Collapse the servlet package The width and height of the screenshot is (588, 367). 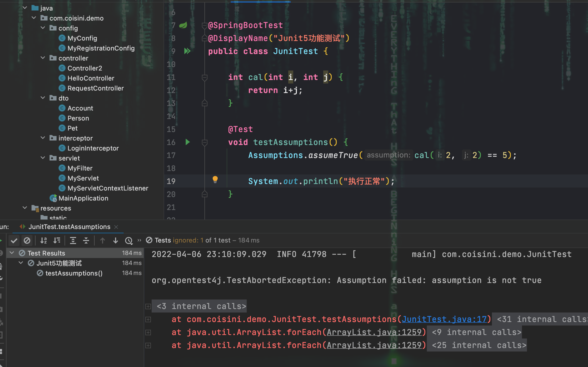(x=43, y=158)
